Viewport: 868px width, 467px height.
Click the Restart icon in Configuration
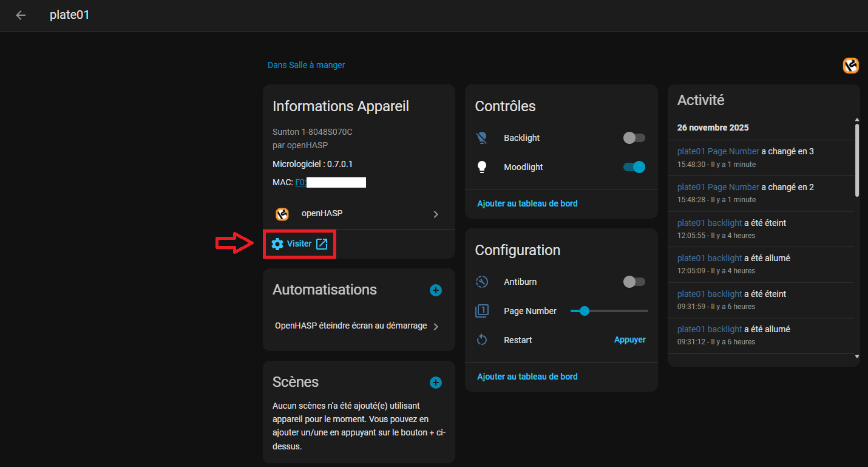click(x=482, y=340)
